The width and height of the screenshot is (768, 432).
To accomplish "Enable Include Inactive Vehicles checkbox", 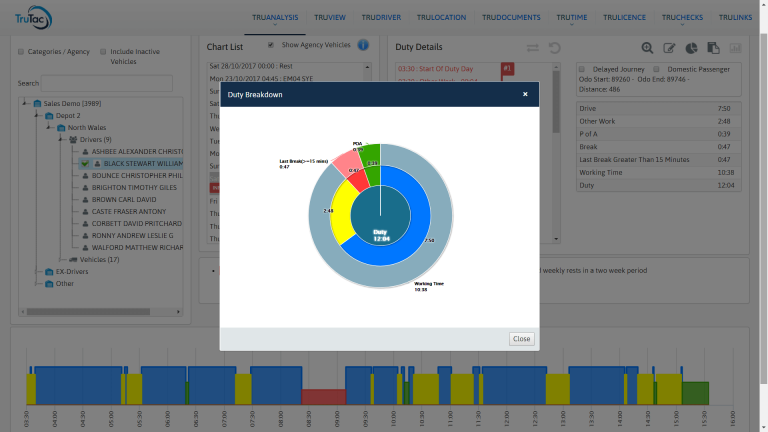I will [102, 52].
